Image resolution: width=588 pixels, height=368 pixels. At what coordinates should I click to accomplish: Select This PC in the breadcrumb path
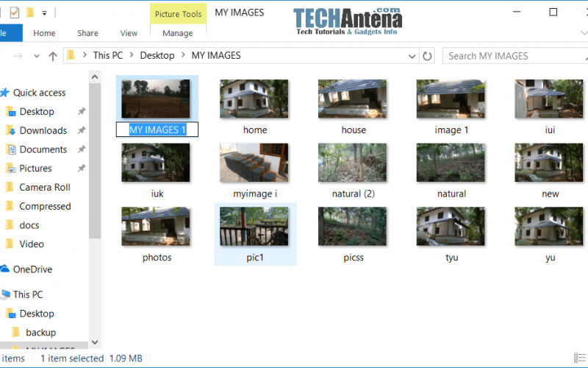coord(108,56)
